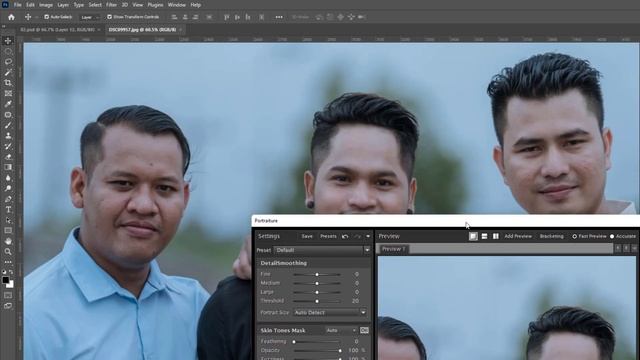This screenshot has height=360, width=640.
Task: Click the undo arrow in Portraiture Settings
Action: point(345,236)
